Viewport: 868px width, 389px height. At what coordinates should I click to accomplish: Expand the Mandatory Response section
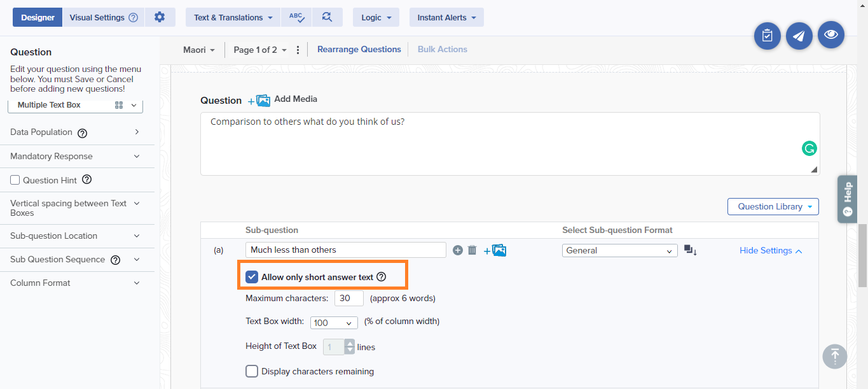click(x=75, y=156)
